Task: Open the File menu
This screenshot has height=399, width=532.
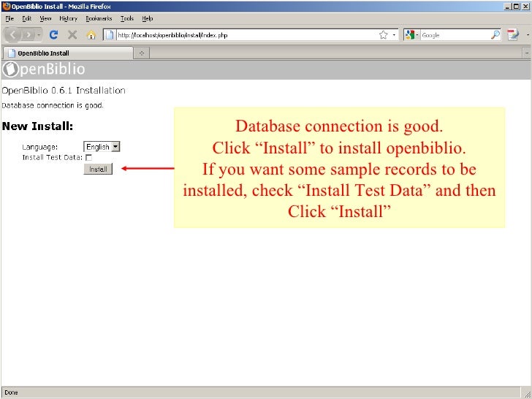Action: [x=9, y=18]
